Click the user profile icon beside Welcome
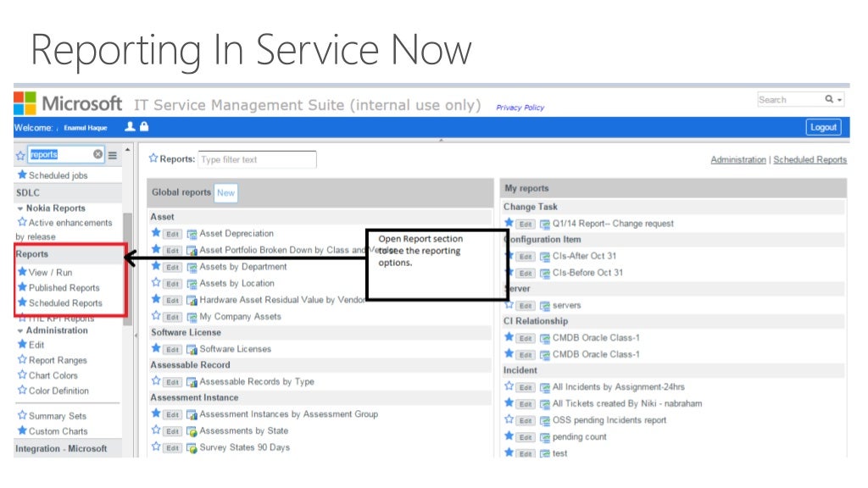The width and height of the screenshot is (868, 488). (x=130, y=127)
